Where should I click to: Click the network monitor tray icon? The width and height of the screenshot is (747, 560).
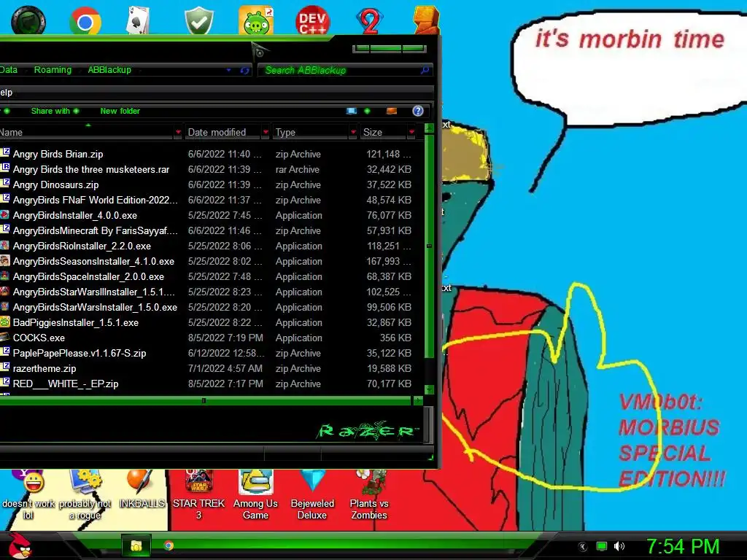click(x=602, y=546)
